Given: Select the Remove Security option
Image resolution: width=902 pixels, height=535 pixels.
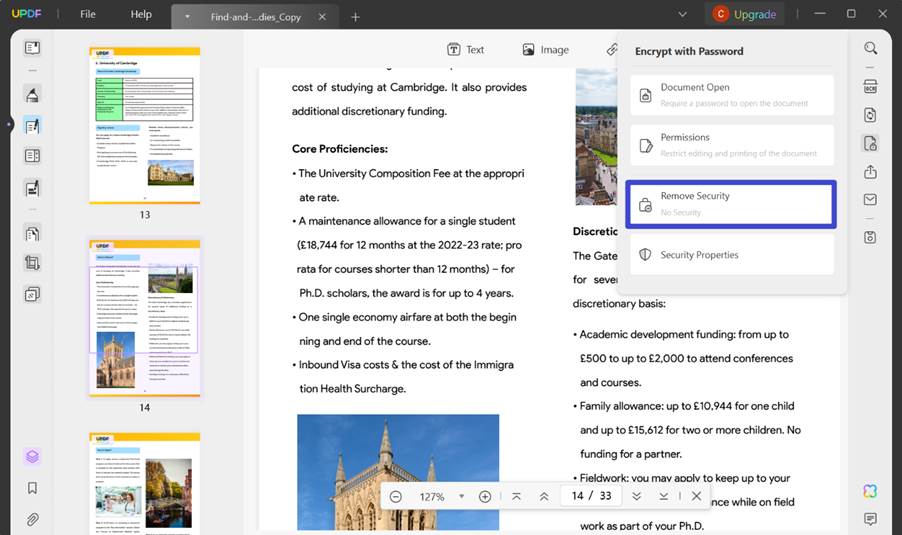Looking at the screenshot, I should [x=731, y=204].
